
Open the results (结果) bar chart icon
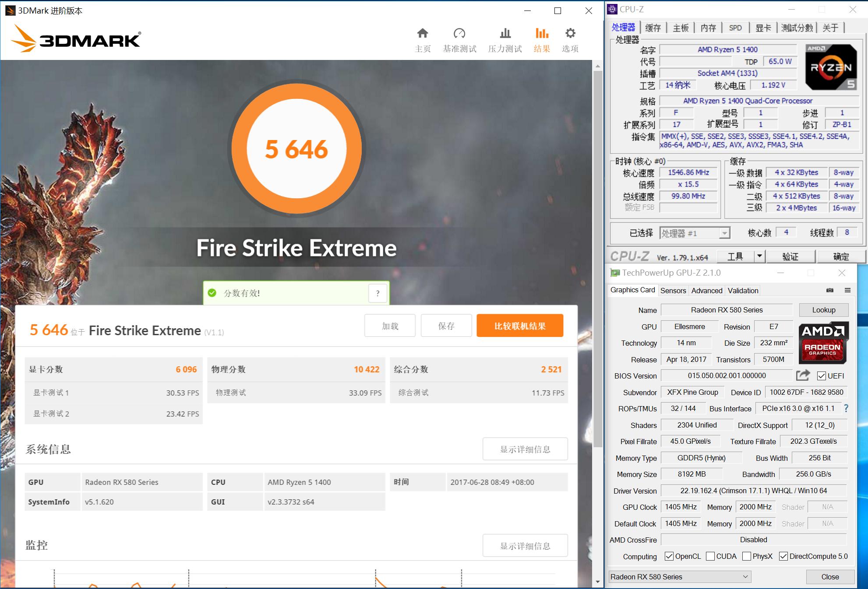click(542, 33)
